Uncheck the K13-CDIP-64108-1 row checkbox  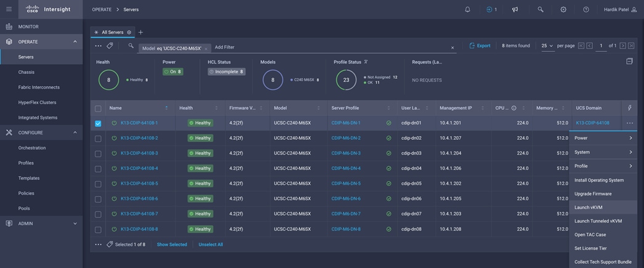98,123
